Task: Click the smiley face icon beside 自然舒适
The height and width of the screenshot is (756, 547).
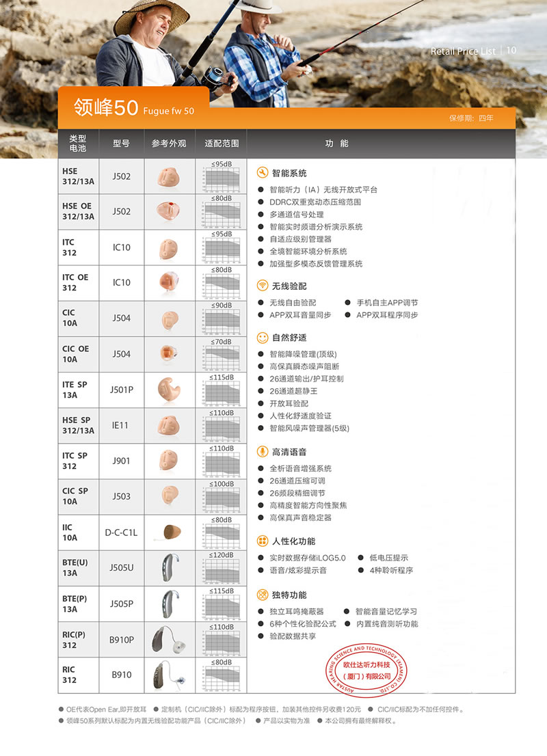Action: coord(263,338)
